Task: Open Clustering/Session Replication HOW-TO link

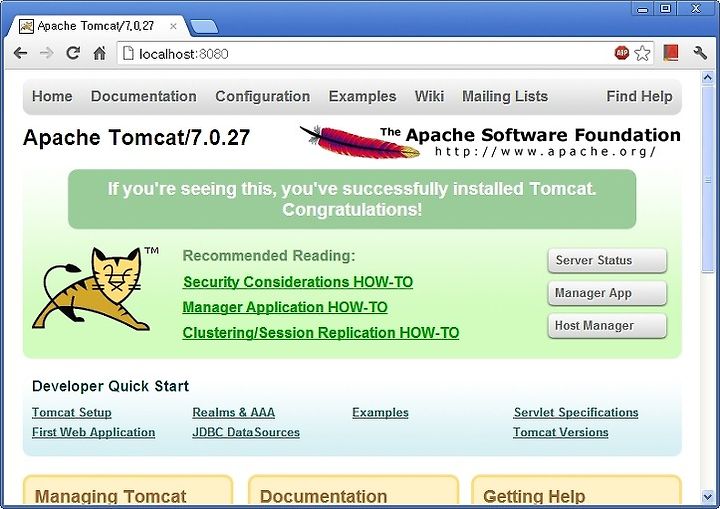Action: pos(321,333)
